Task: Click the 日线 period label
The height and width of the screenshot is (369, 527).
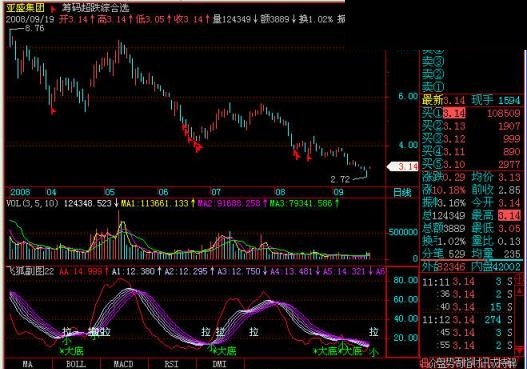Action: (x=402, y=193)
